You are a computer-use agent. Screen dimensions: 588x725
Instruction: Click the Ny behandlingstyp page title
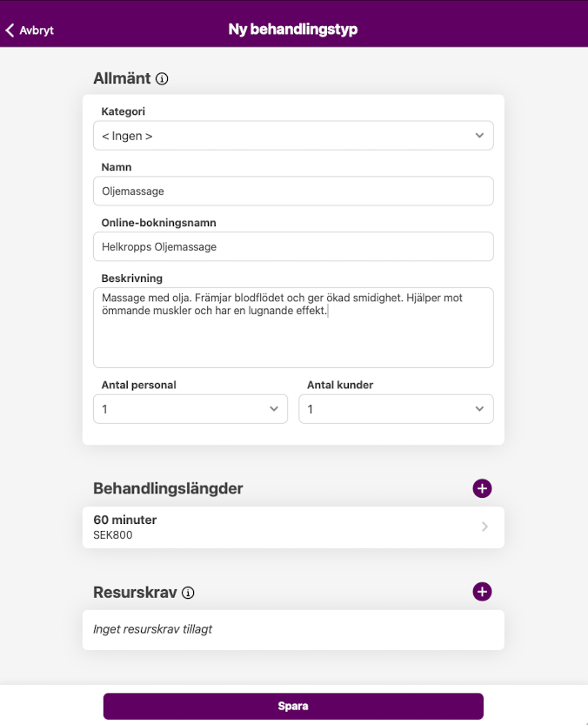pos(293,30)
